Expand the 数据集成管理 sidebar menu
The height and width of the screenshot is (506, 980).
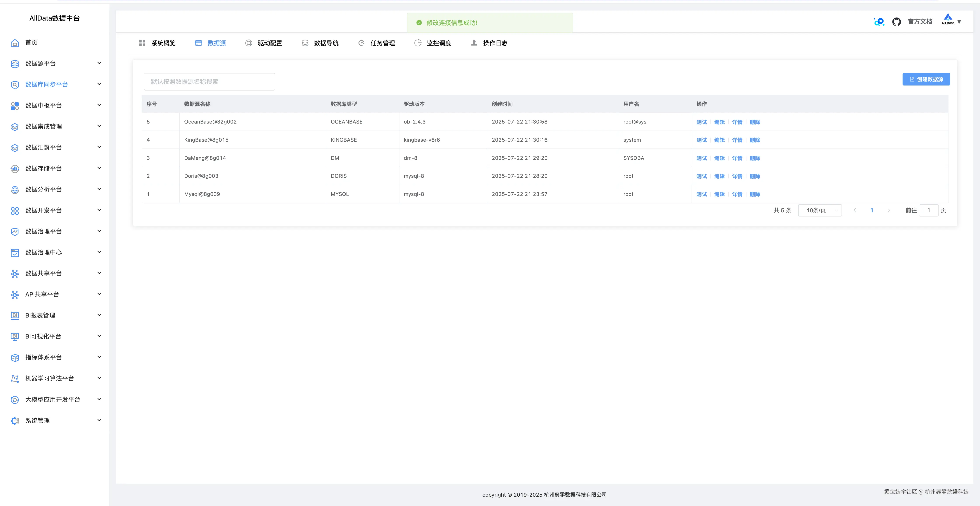[99, 126]
